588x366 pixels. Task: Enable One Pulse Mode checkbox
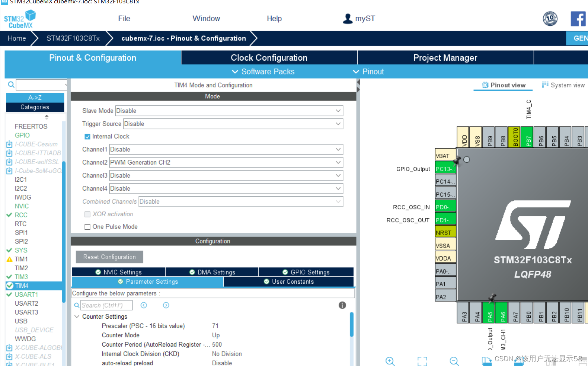point(87,227)
